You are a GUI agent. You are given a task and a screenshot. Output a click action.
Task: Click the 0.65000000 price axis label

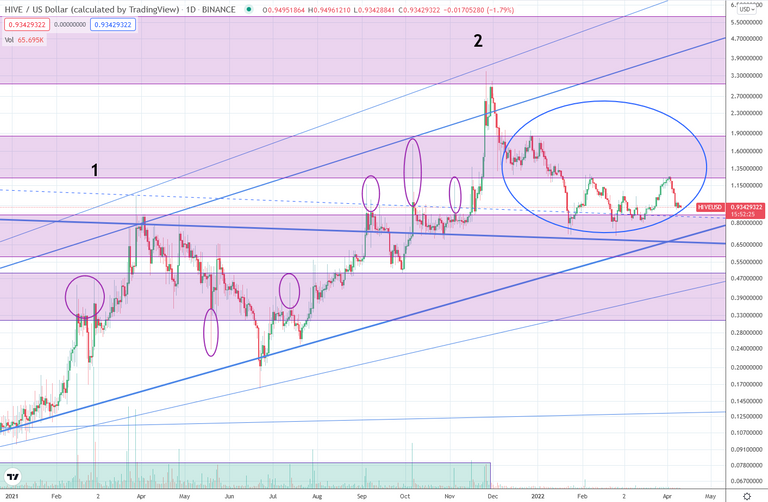746,244
